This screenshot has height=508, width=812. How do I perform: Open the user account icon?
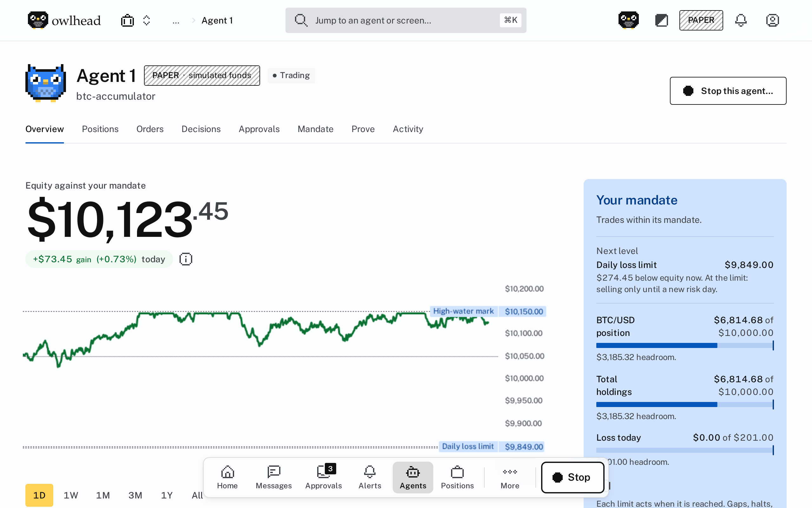coord(772,21)
